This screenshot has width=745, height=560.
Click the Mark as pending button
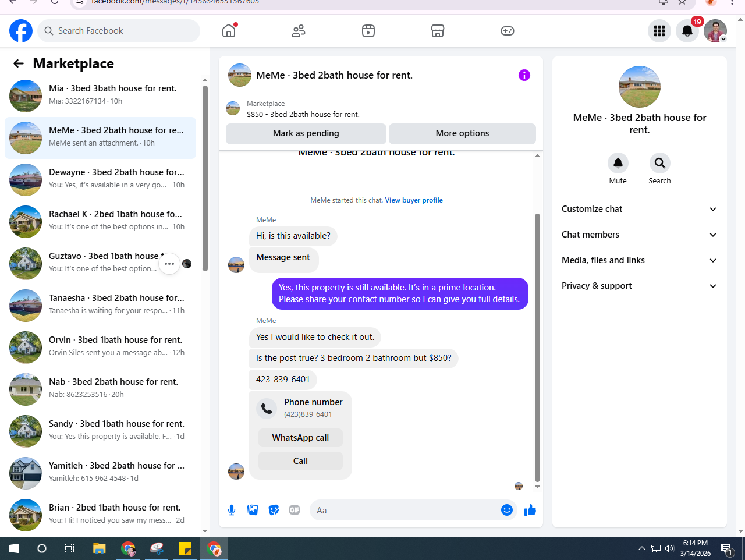[x=306, y=133]
